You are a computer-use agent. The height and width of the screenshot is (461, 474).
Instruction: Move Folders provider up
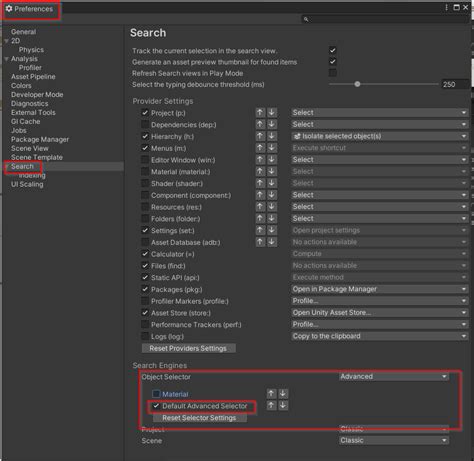click(x=260, y=218)
